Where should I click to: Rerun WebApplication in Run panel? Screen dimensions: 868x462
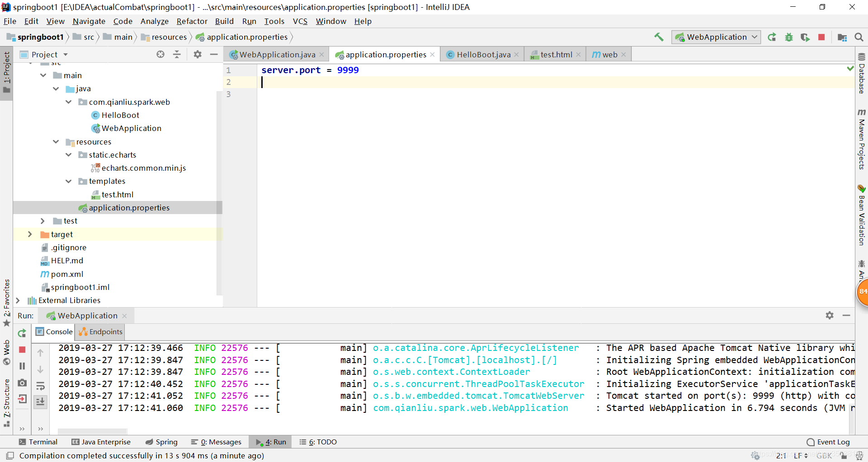point(22,333)
